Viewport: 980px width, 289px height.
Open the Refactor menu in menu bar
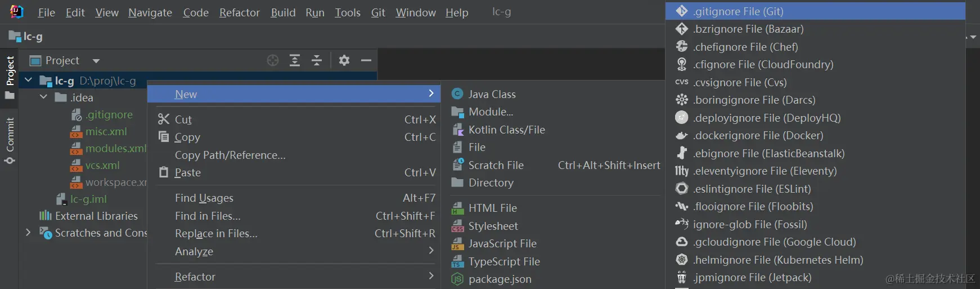click(239, 12)
